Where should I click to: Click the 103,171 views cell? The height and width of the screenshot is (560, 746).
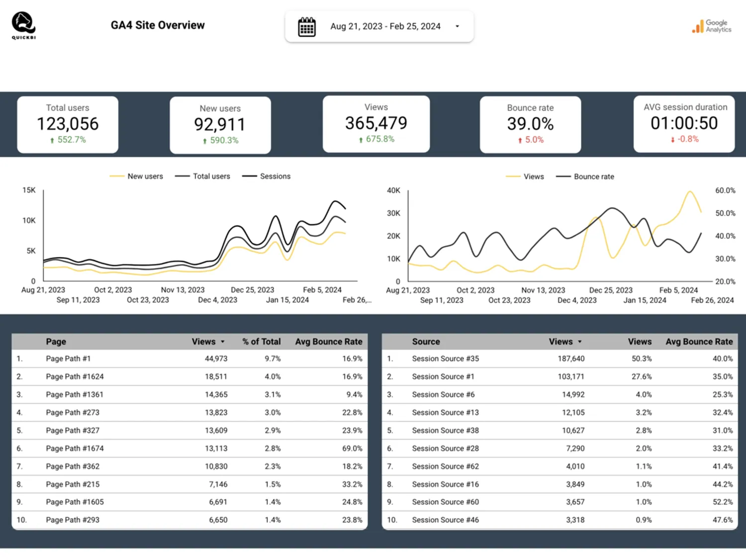click(571, 376)
